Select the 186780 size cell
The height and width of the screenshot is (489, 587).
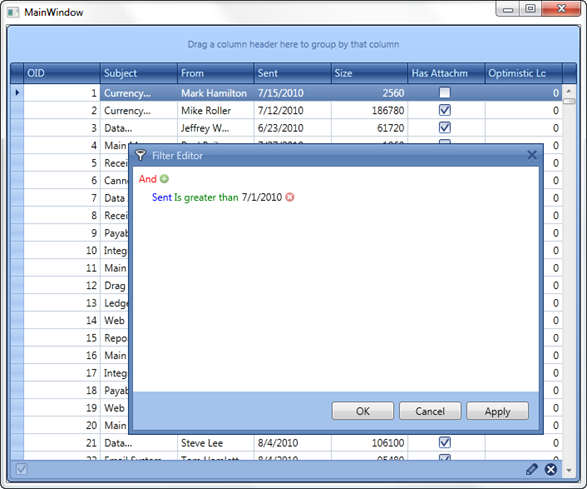coord(369,110)
